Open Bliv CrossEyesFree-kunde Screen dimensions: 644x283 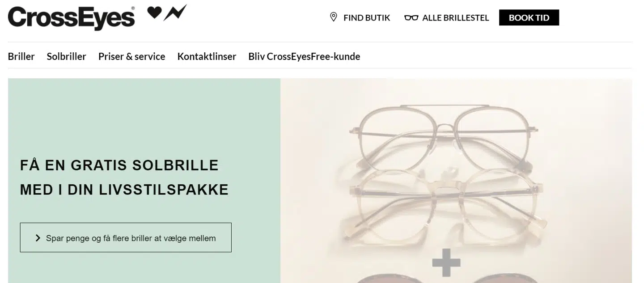pos(304,56)
